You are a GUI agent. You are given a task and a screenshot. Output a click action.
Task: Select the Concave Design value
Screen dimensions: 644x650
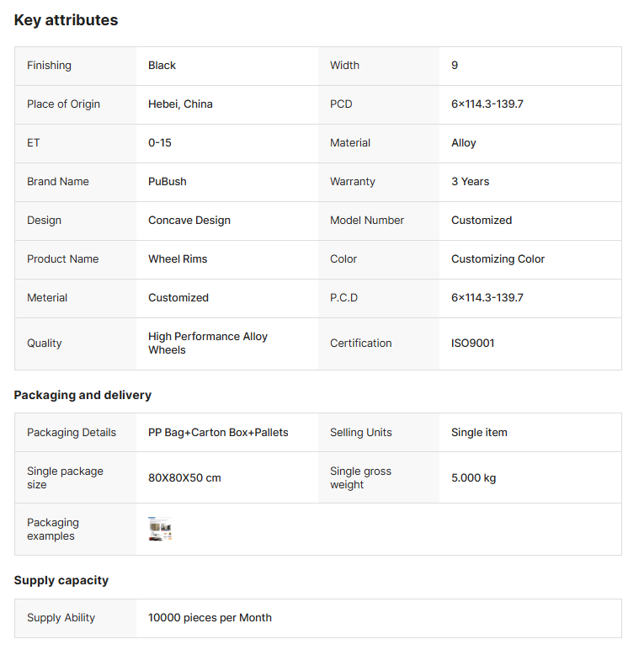pos(189,221)
